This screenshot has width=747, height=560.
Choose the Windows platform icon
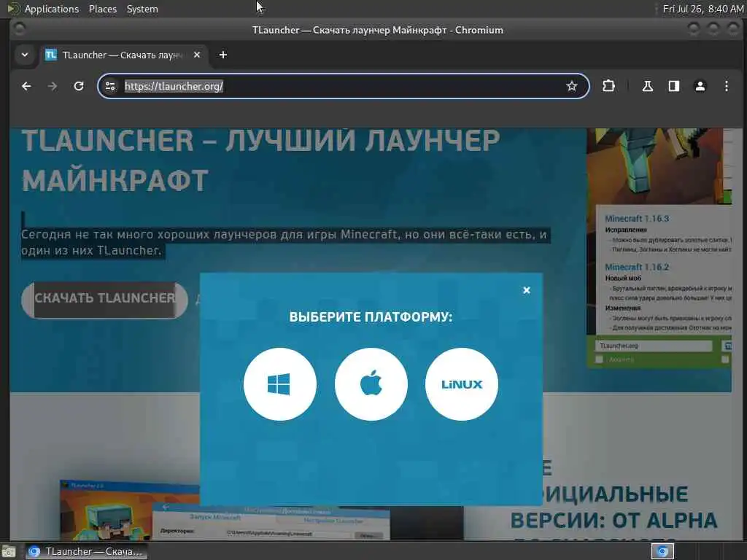(x=279, y=384)
